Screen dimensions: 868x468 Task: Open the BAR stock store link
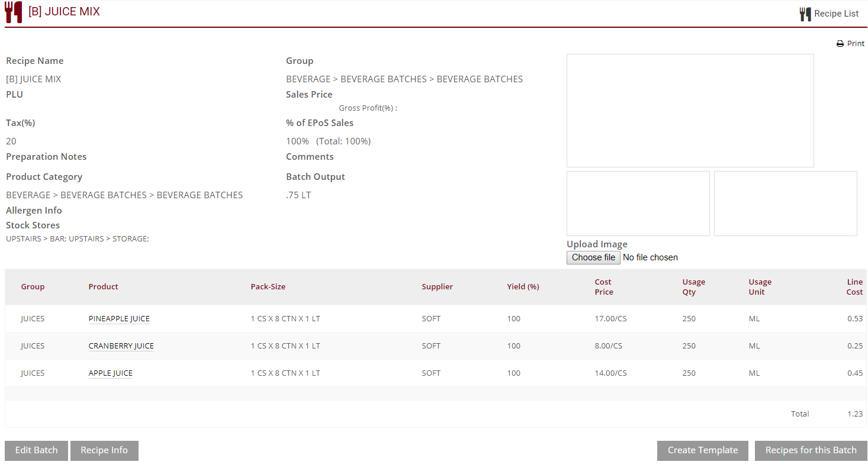pyautogui.click(x=57, y=238)
